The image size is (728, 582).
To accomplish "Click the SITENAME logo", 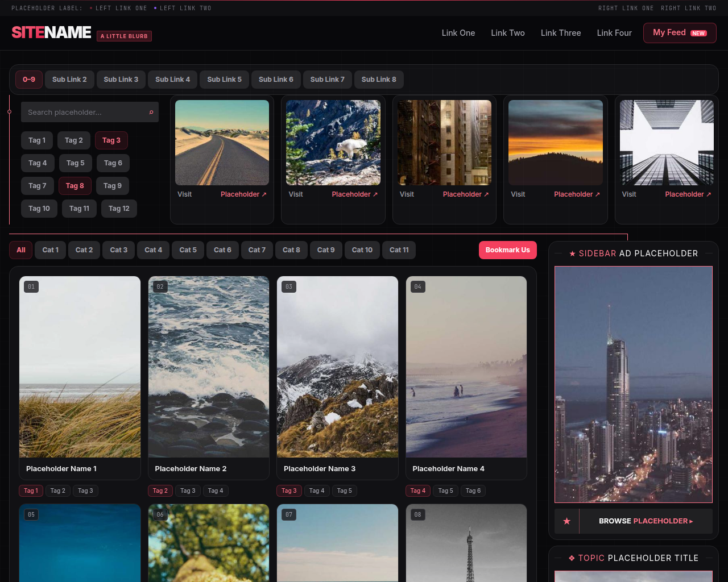I will (x=51, y=32).
